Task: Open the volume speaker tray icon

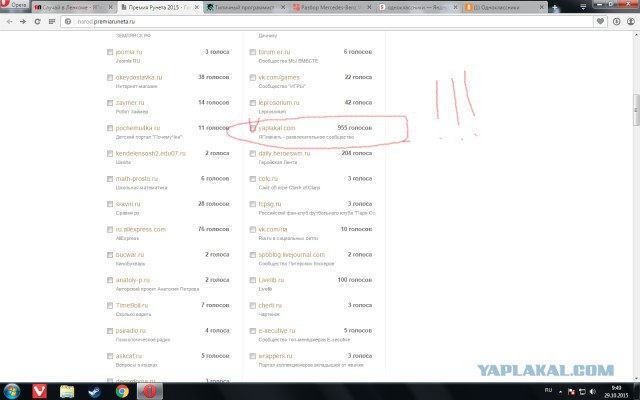Action: point(593,392)
